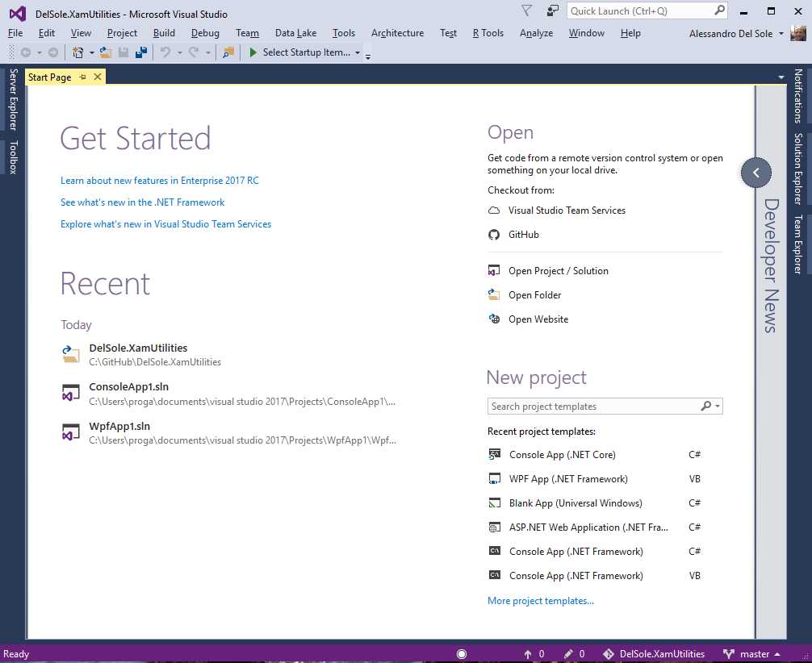This screenshot has width=812, height=663.
Task: Open the Redo history dropdown arrow
Action: [x=207, y=52]
